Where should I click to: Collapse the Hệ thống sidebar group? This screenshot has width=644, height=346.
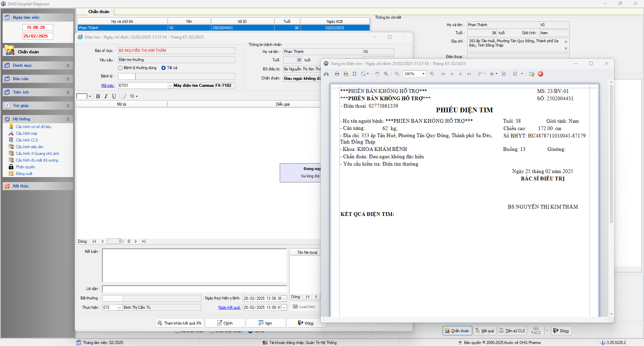(38, 119)
